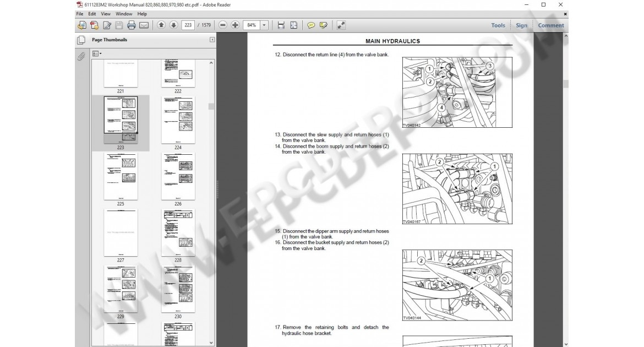Select the highlight text tool

point(324,25)
